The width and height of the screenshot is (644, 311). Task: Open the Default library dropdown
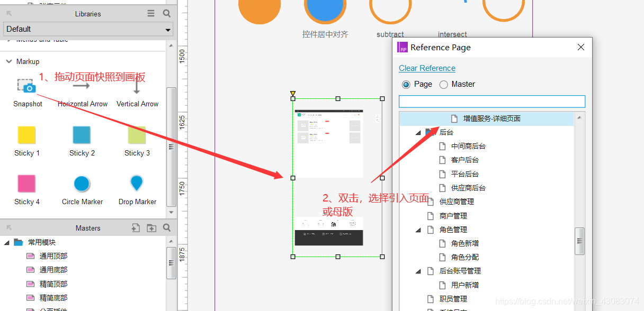click(88, 29)
